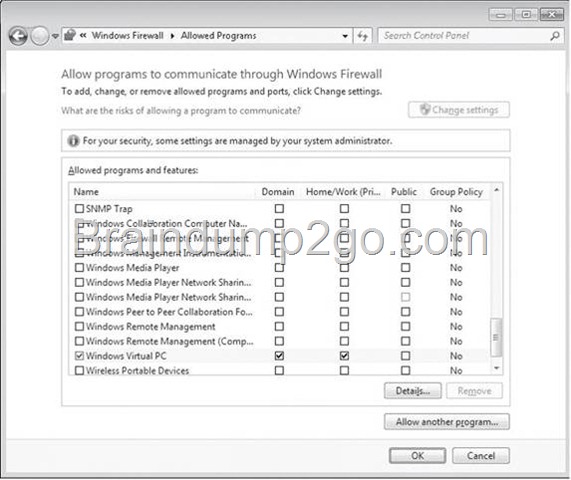Toggle Domain checkbox for Windows Remote Management

[279, 326]
